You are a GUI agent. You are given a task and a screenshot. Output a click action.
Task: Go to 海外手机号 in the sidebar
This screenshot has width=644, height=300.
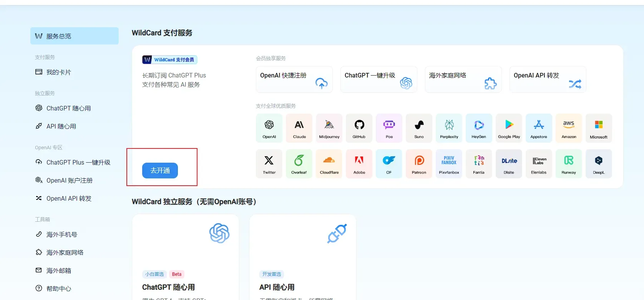point(75,234)
